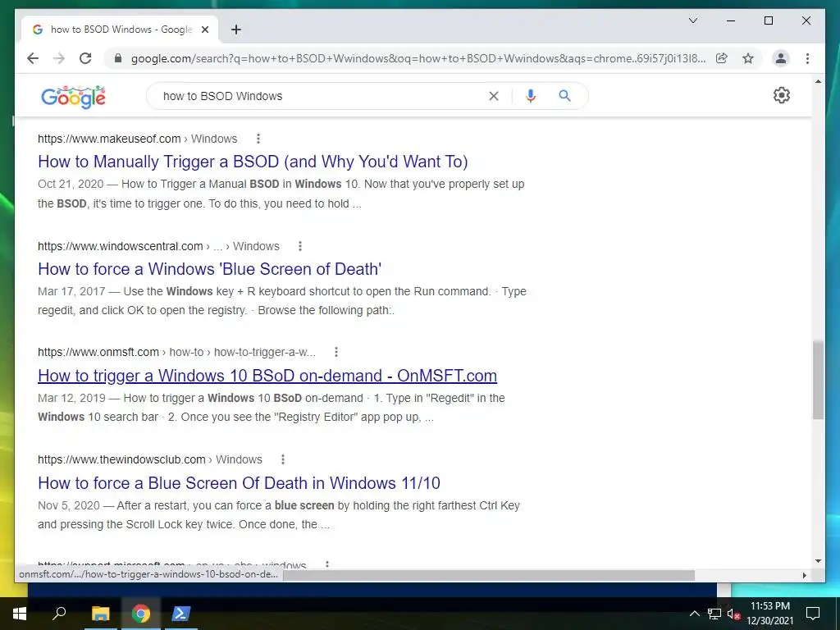Click the Chrome taskbar icon
The width and height of the screenshot is (840, 630).
(141, 614)
